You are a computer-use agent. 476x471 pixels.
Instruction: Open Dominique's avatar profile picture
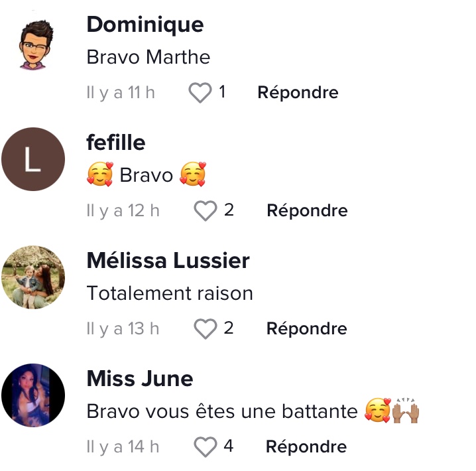click(33, 42)
